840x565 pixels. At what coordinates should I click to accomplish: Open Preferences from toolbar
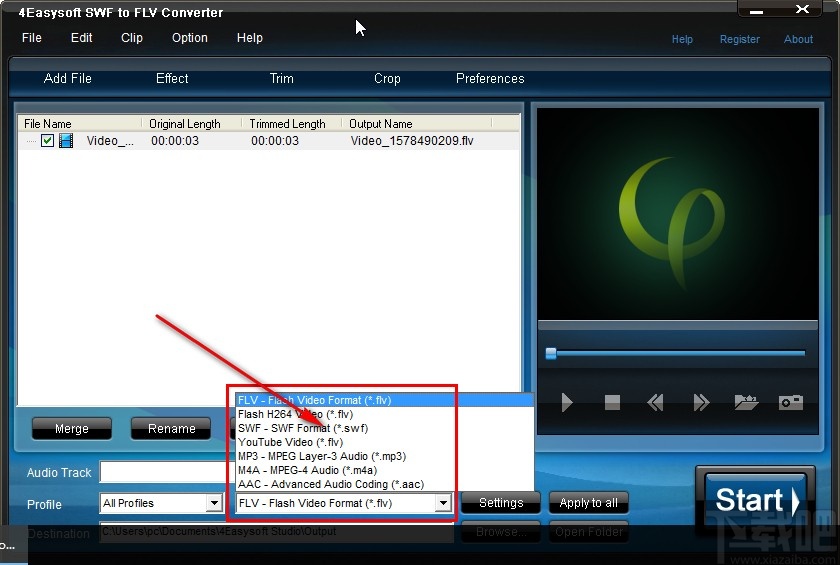[490, 78]
